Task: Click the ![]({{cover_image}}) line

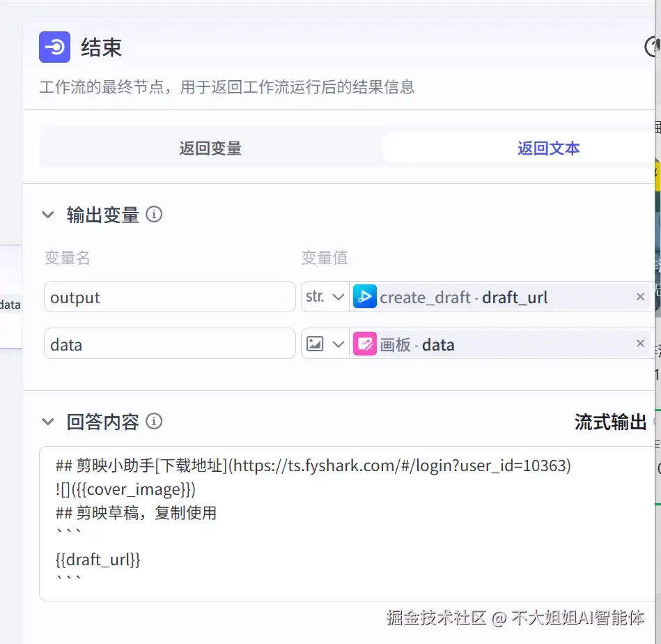Action: click(x=125, y=490)
